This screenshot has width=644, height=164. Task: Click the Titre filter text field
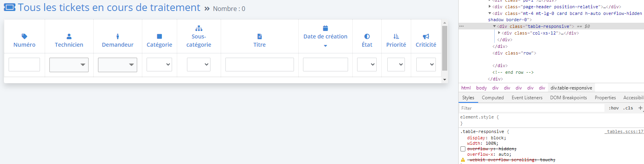click(x=259, y=65)
